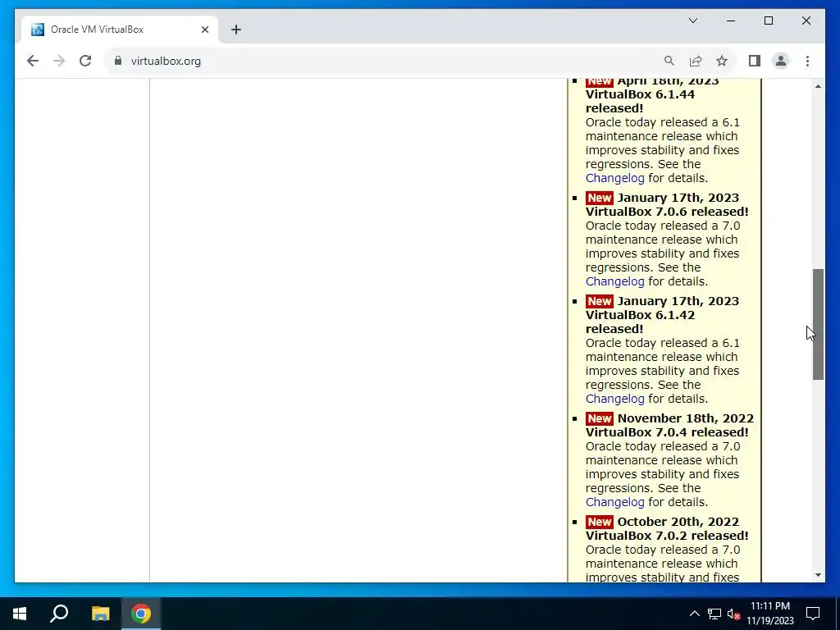
Task: Click the text VirtualBox 6.1.44
Action: tap(640, 94)
